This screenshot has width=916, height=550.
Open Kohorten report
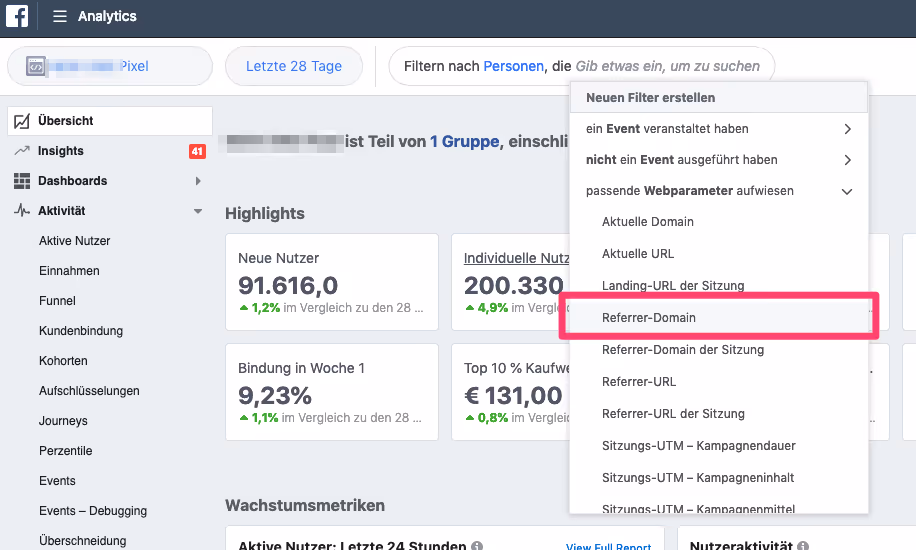pos(63,361)
